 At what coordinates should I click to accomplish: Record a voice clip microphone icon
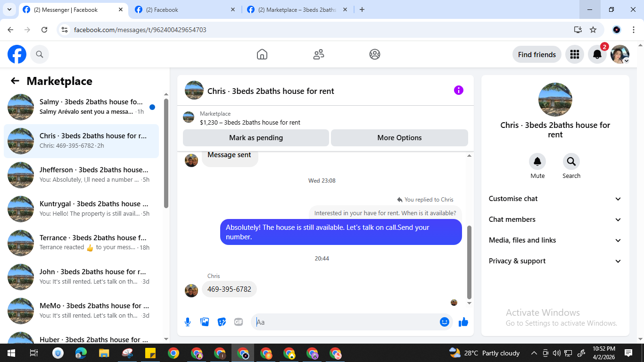pyautogui.click(x=188, y=322)
